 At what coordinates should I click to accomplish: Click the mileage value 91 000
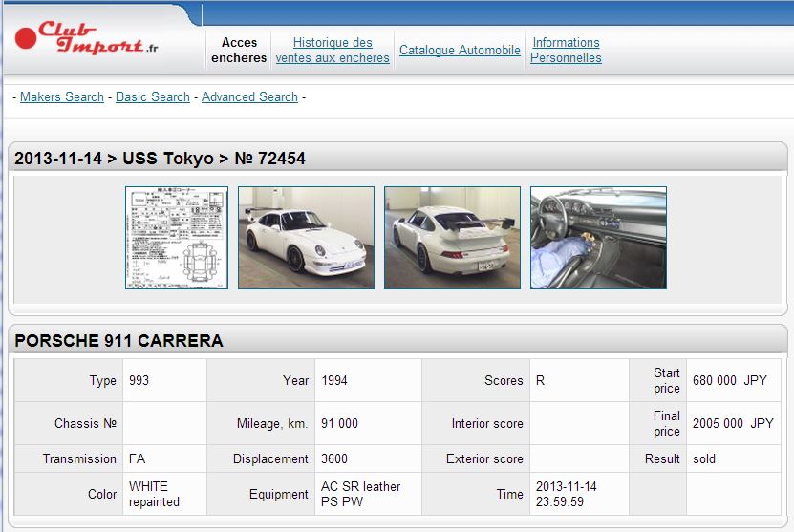(x=339, y=423)
